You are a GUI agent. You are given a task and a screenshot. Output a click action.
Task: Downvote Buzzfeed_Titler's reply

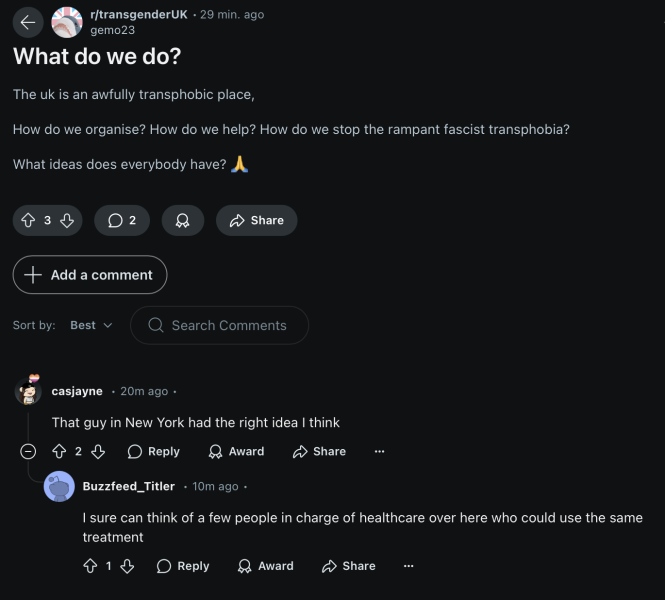[x=127, y=566]
